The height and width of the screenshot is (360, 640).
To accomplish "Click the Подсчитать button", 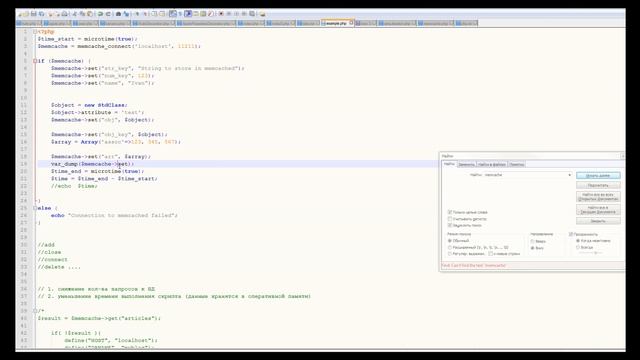I will click(x=598, y=185).
